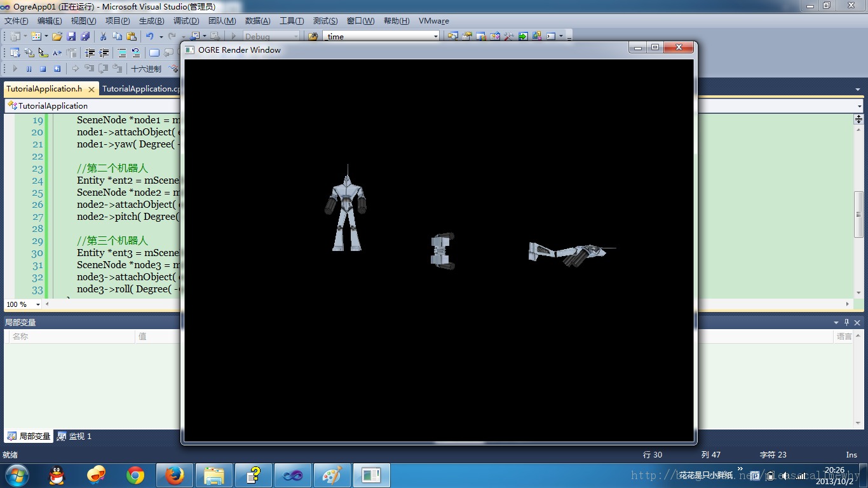Viewport: 868px width, 488px height.
Task: Close the 局部变量 panel
Action: [x=857, y=323]
